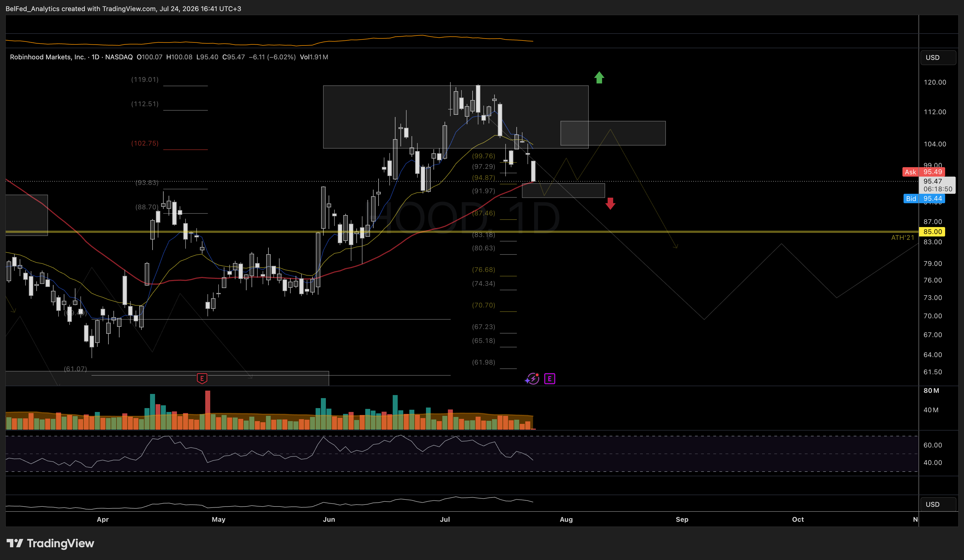Click the Jul label on time axis
The image size is (964, 560).
click(x=445, y=520)
